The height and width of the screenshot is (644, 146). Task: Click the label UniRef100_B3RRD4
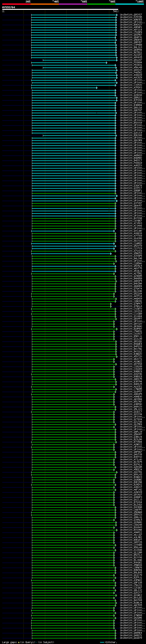coord(131,105)
